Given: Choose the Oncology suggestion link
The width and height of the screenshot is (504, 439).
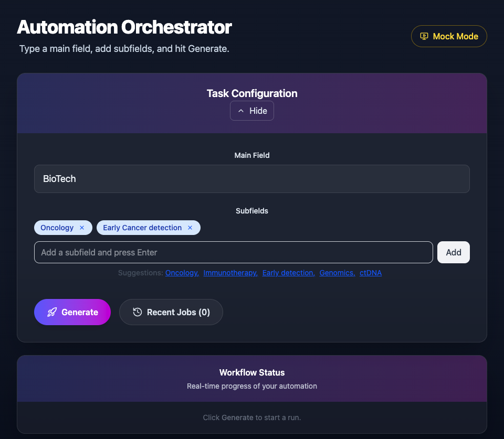Looking at the screenshot, I should coord(182,273).
